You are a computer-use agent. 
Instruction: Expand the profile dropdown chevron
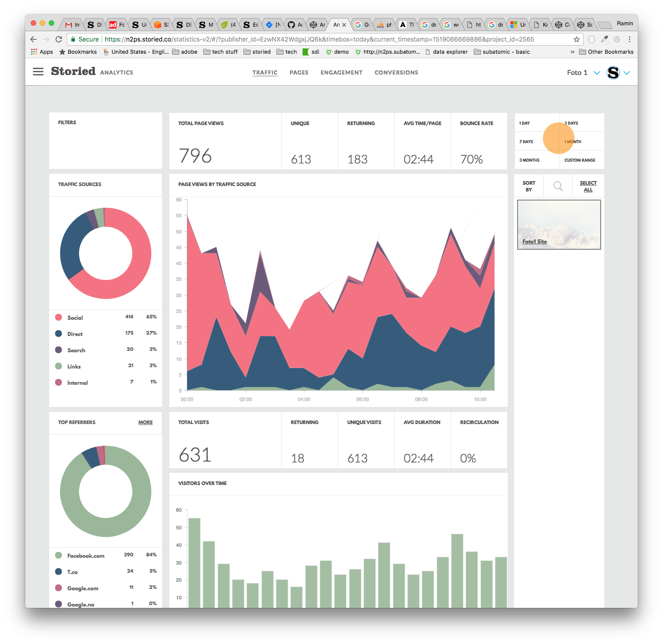pyautogui.click(x=627, y=73)
